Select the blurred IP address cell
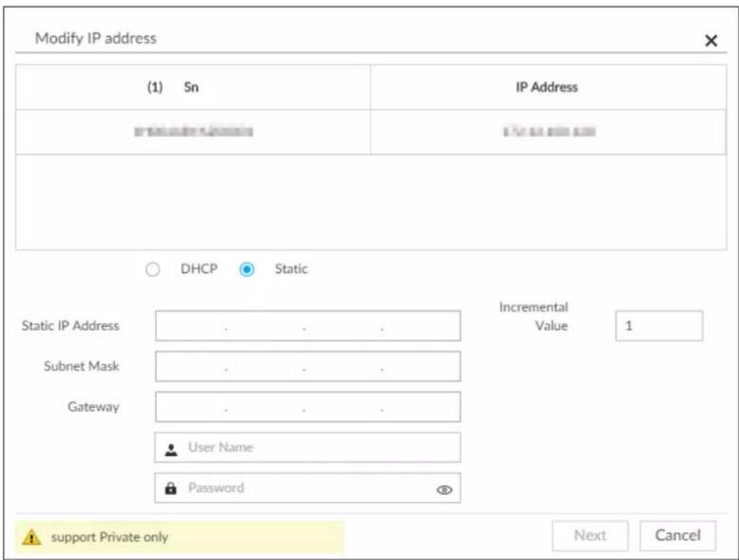Screen dimensions: 739x560 click(x=548, y=132)
